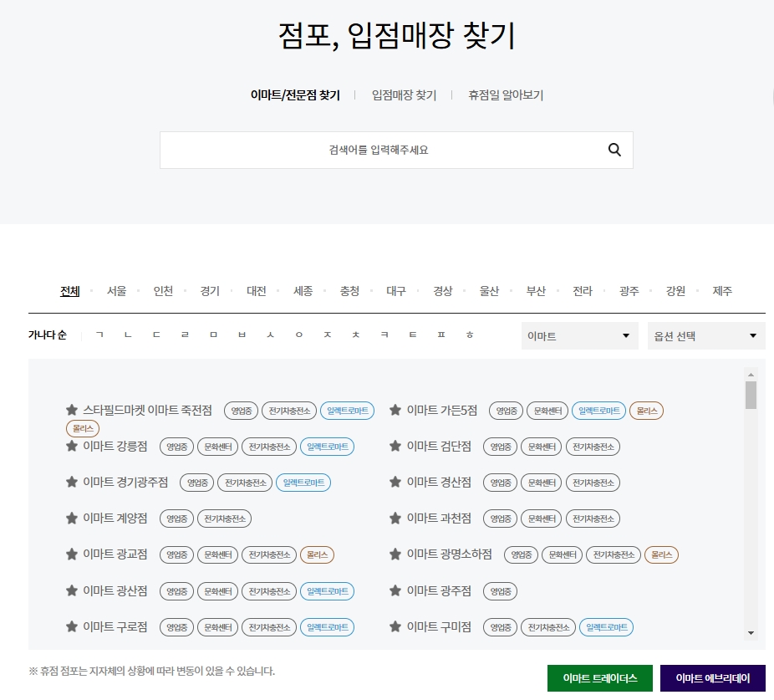Click 몰리스 tag on 이마트 광교점
774x700 pixels.
318,554
